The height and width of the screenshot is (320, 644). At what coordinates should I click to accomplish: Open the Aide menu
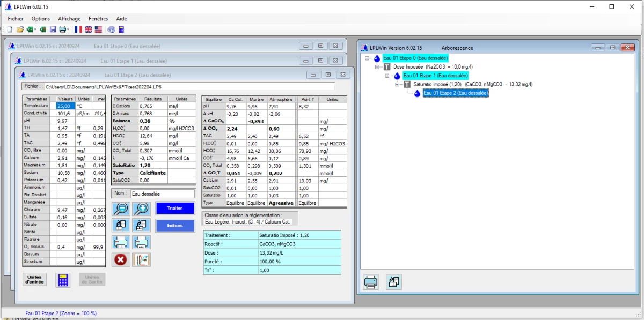(122, 19)
